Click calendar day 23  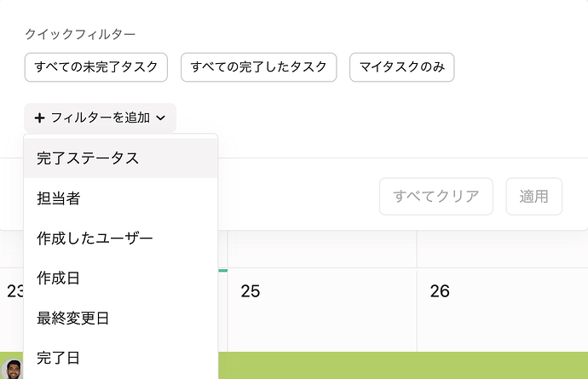14,291
